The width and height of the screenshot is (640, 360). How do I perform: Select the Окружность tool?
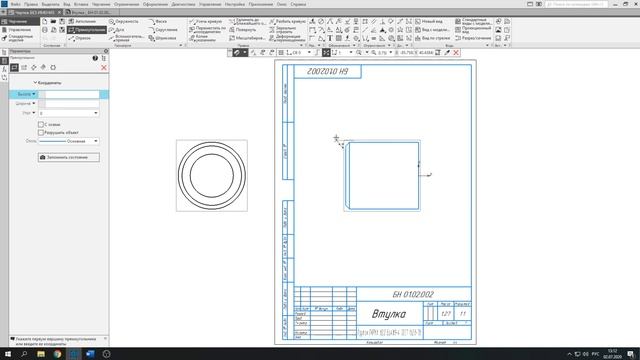tap(124, 21)
